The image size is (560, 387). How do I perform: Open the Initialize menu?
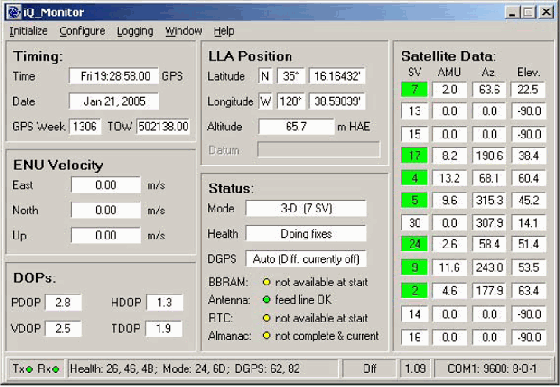28,31
